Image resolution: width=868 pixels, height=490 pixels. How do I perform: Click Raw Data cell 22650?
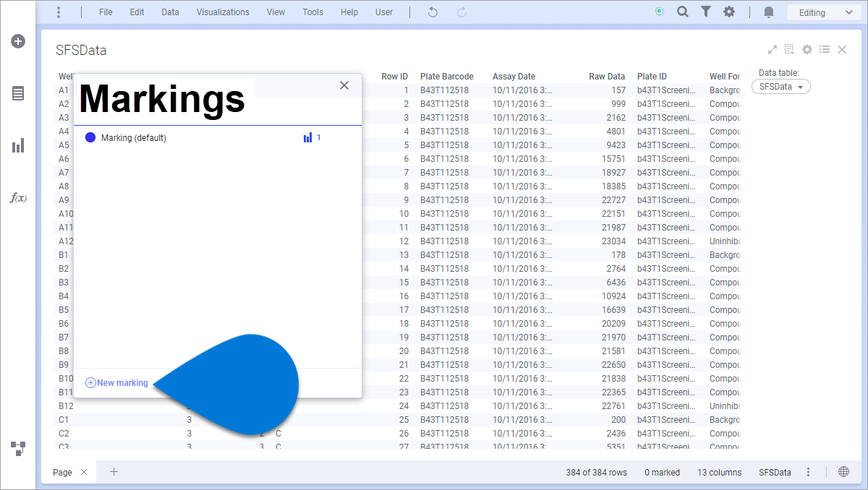tap(613, 365)
